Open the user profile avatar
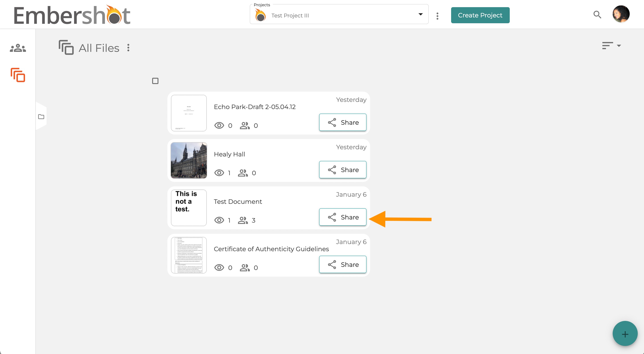644x354 pixels. (621, 14)
